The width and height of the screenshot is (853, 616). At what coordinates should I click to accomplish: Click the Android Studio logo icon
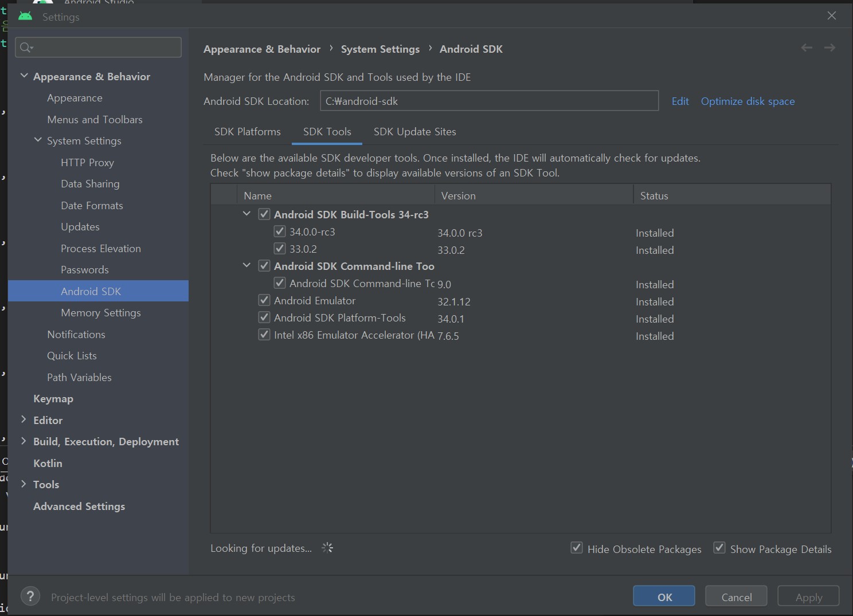pos(25,17)
